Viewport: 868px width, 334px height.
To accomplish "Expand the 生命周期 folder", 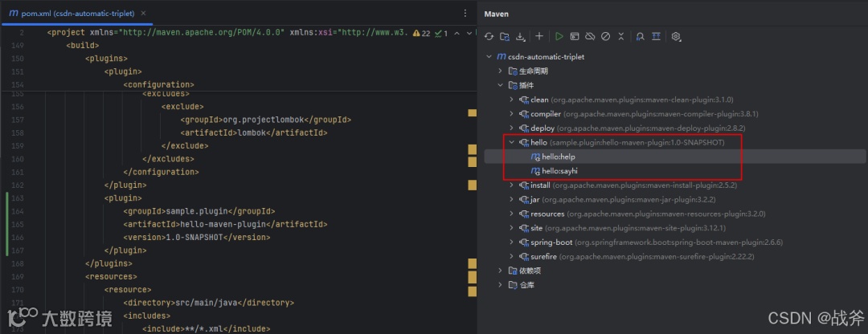I will 500,71.
